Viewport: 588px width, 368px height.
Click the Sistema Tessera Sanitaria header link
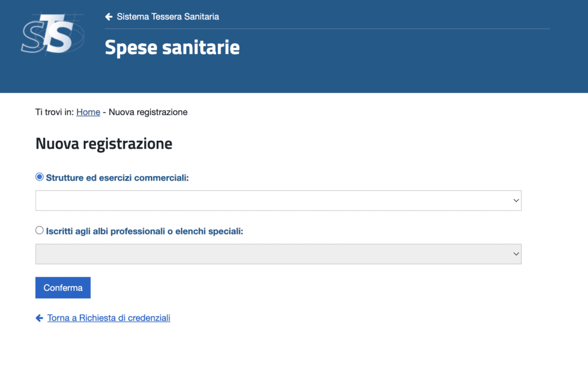tap(168, 17)
